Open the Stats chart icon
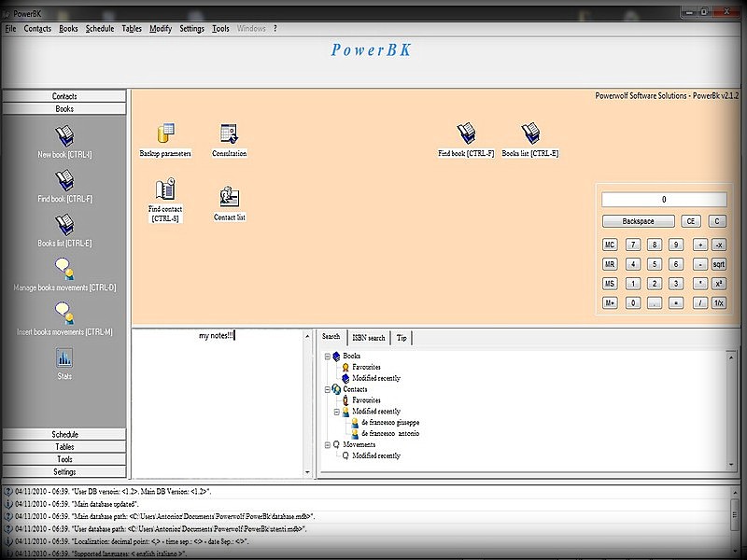747x560 pixels. [64, 358]
